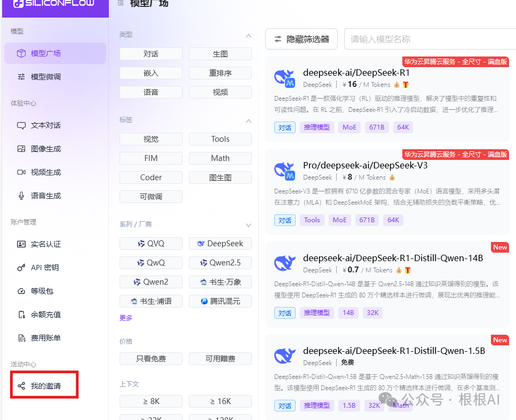Collapse the 类型 filter section
This screenshot has width=516, height=420.
[249, 36]
